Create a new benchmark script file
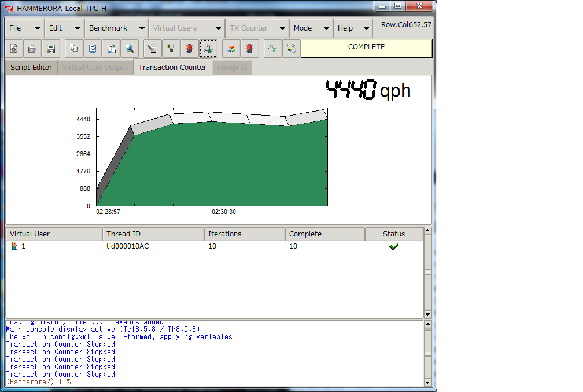This screenshot has height=392, width=583. tap(13, 49)
